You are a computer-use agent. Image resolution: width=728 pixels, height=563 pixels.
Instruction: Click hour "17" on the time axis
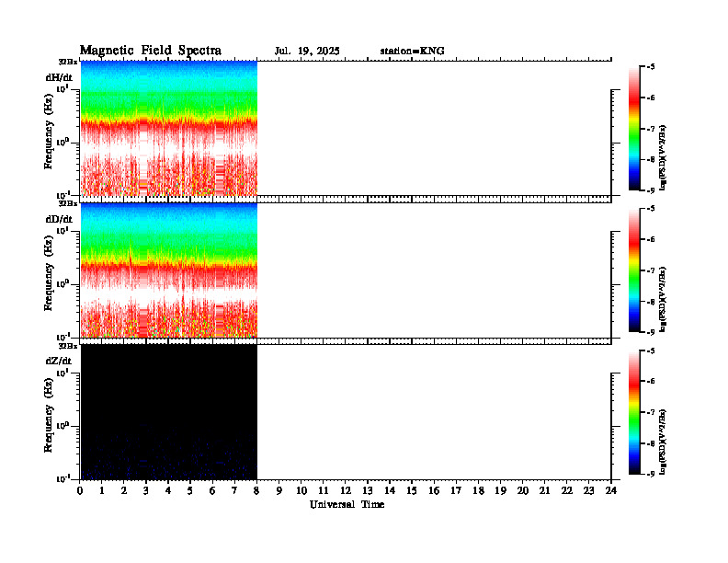[456, 491]
